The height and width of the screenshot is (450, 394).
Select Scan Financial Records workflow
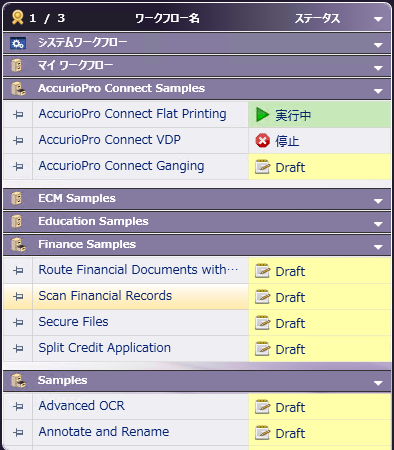(105, 296)
